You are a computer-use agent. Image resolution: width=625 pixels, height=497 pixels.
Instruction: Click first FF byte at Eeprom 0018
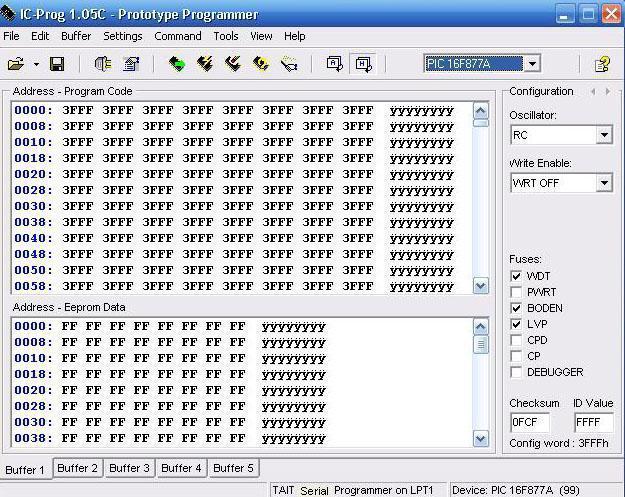(x=69, y=374)
